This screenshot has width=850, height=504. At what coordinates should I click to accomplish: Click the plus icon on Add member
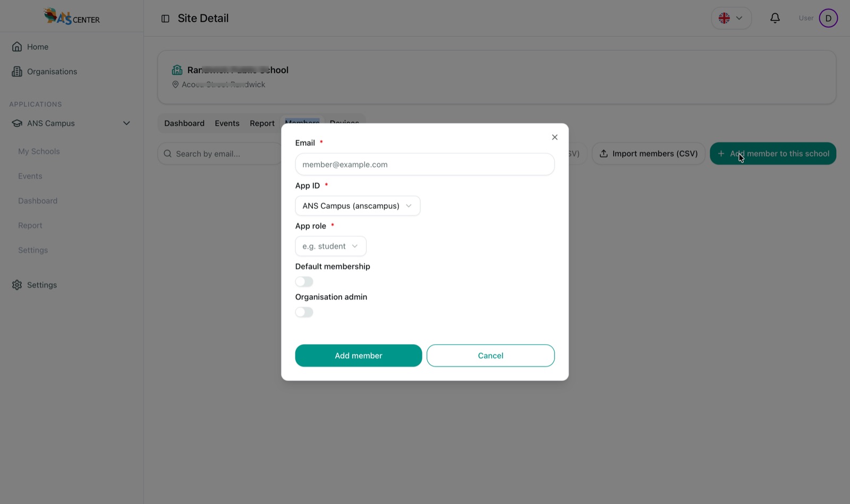point(721,153)
